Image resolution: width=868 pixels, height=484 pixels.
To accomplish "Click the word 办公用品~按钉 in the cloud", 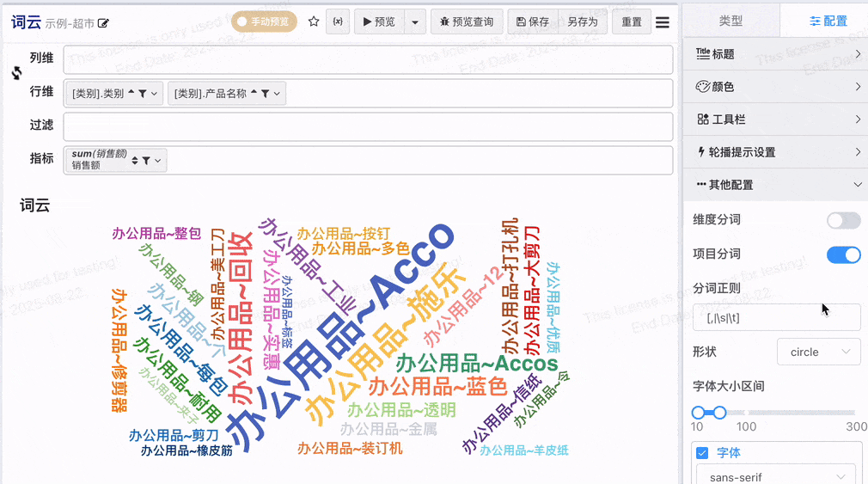I will [343, 233].
